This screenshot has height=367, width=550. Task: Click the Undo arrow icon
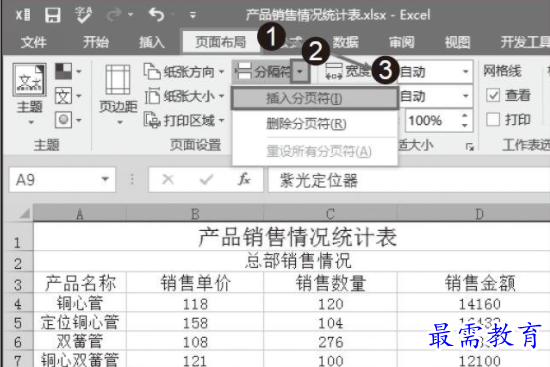click(156, 15)
